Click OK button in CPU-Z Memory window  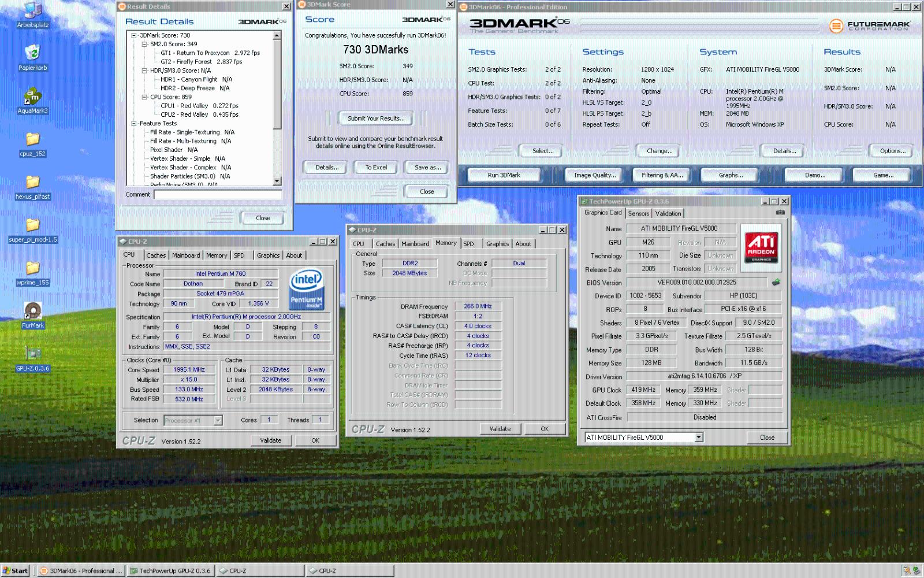point(544,429)
